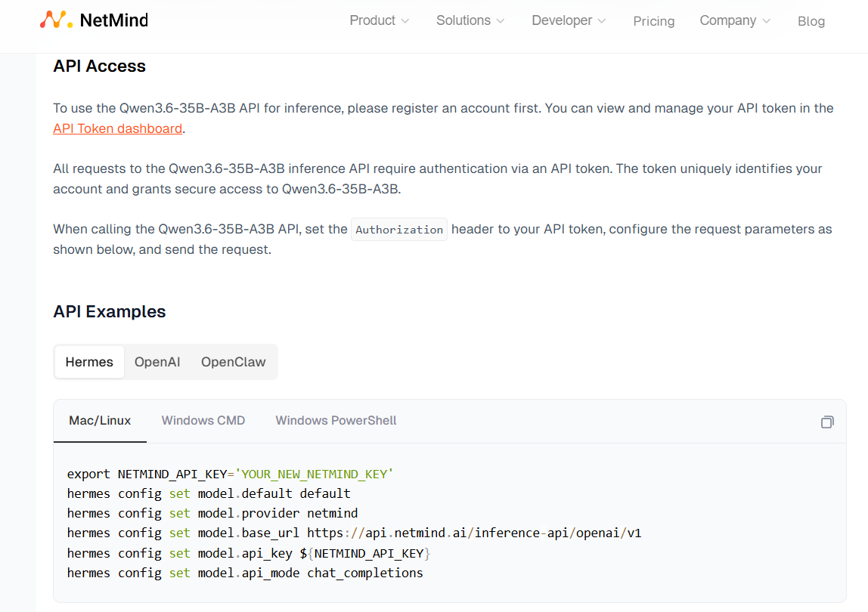This screenshot has height=612, width=868.
Task: Show the Windows CMD code tab
Action: pyautogui.click(x=203, y=421)
